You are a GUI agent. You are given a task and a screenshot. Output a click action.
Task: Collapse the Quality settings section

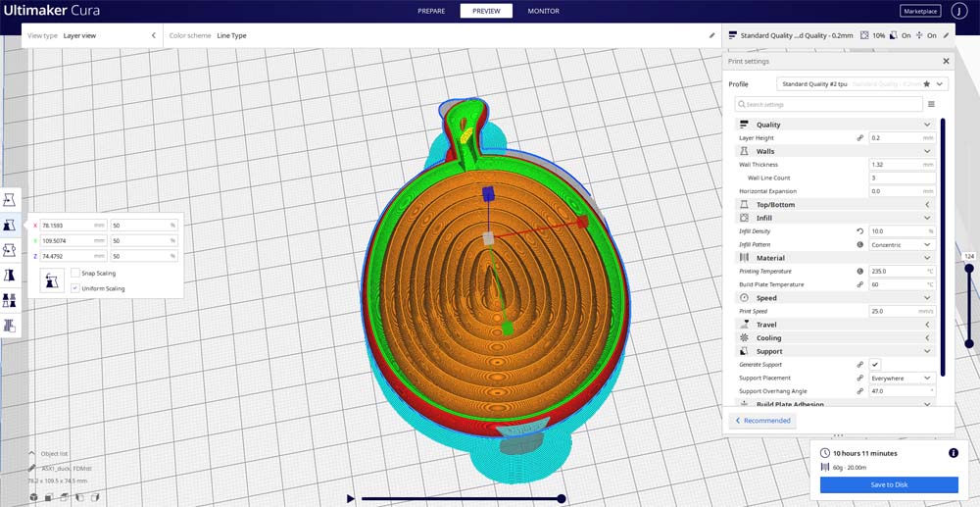[x=836, y=125]
